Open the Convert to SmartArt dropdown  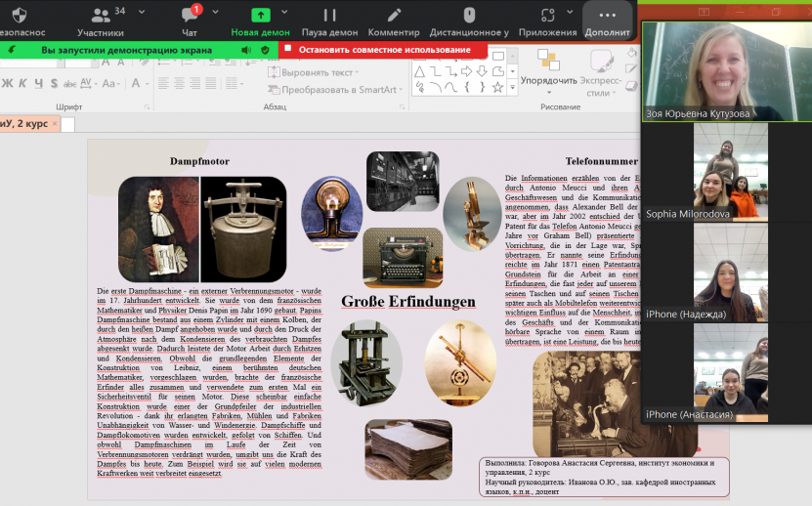(337, 90)
